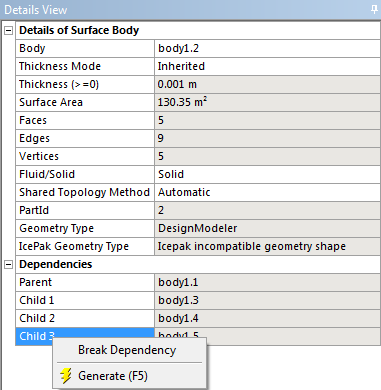Select the Parent body1.1 dependency row
Screen dimensions: 381x390
[198, 282]
